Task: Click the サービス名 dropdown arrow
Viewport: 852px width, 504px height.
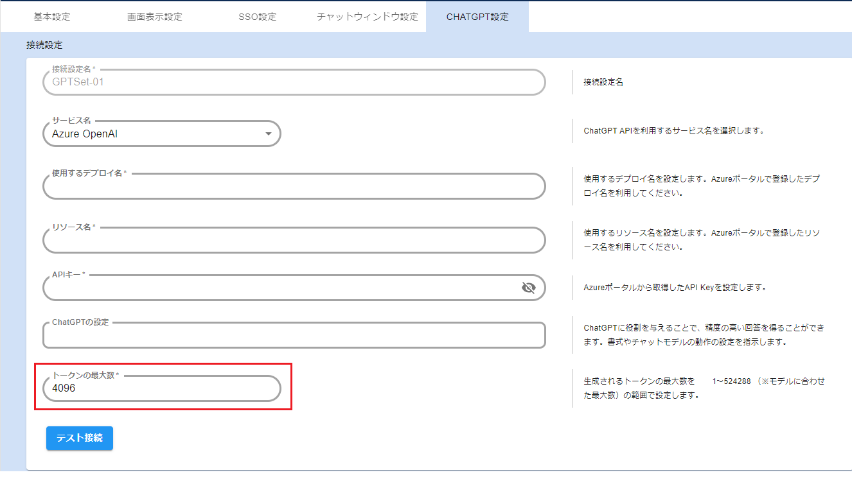Action: [269, 134]
